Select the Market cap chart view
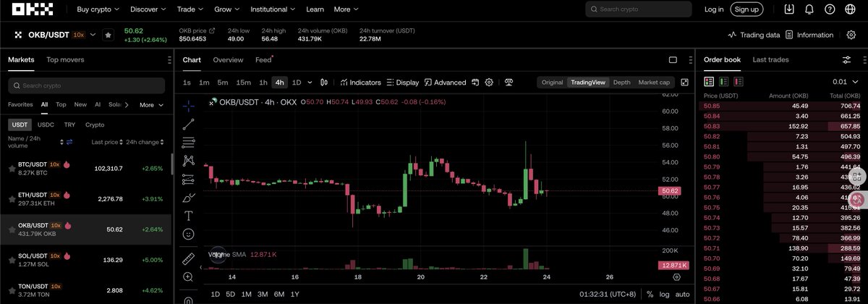The width and height of the screenshot is (868, 304). [x=654, y=83]
